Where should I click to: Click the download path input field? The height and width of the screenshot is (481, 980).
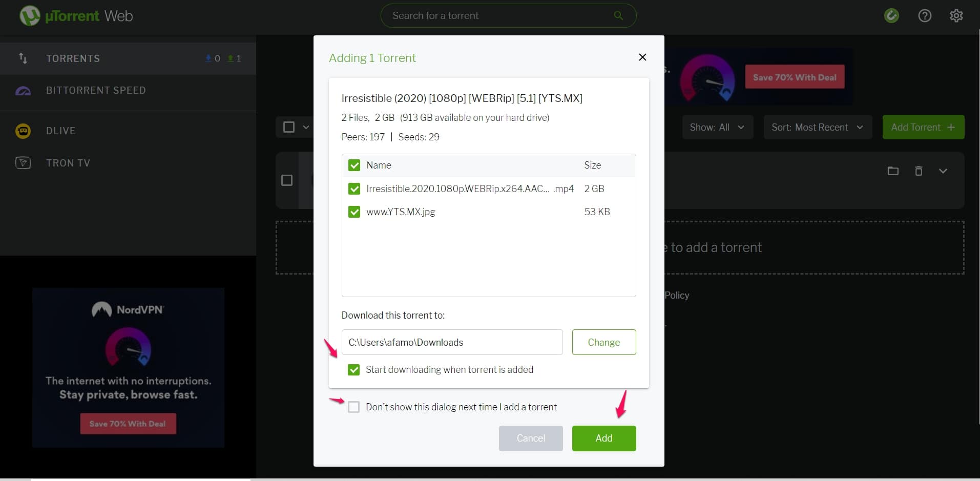[x=452, y=343]
